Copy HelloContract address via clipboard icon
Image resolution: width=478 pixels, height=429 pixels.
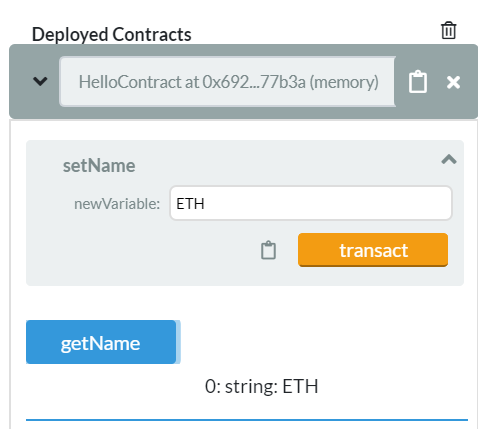tap(418, 81)
